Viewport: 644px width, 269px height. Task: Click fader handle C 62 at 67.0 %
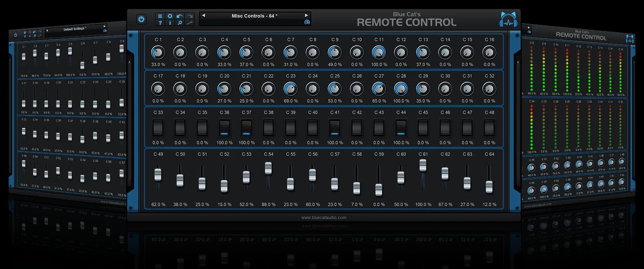(x=445, y=173)
